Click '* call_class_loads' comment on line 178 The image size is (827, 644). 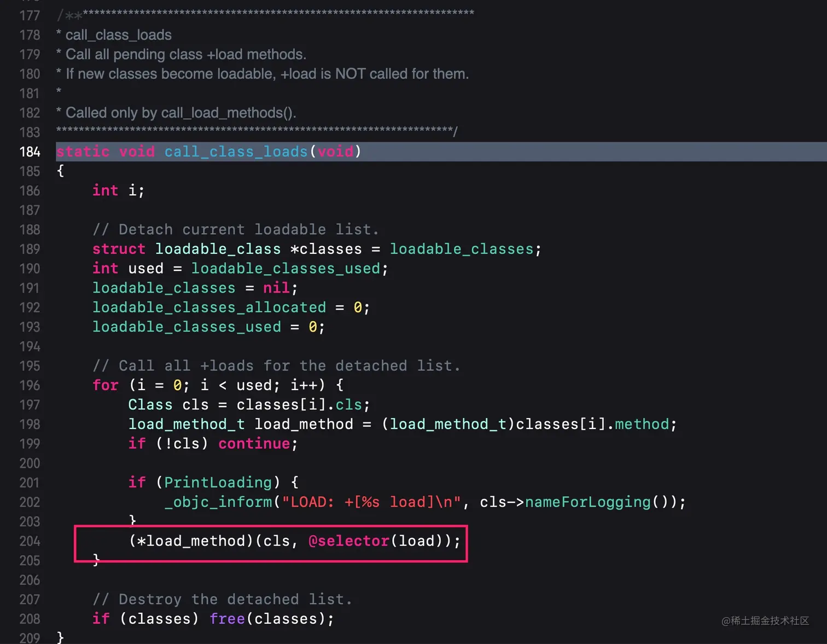click(x=114, y=35)
